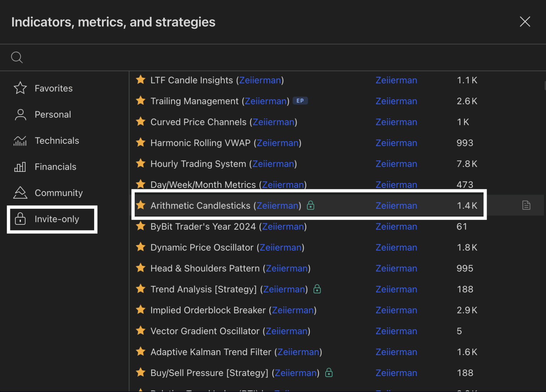
Task: Select the Technicals category tab
Action: [x=57, y=141]
